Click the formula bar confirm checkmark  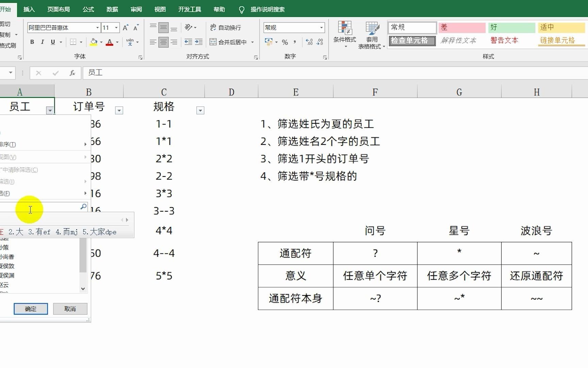(x=55, y=73)
